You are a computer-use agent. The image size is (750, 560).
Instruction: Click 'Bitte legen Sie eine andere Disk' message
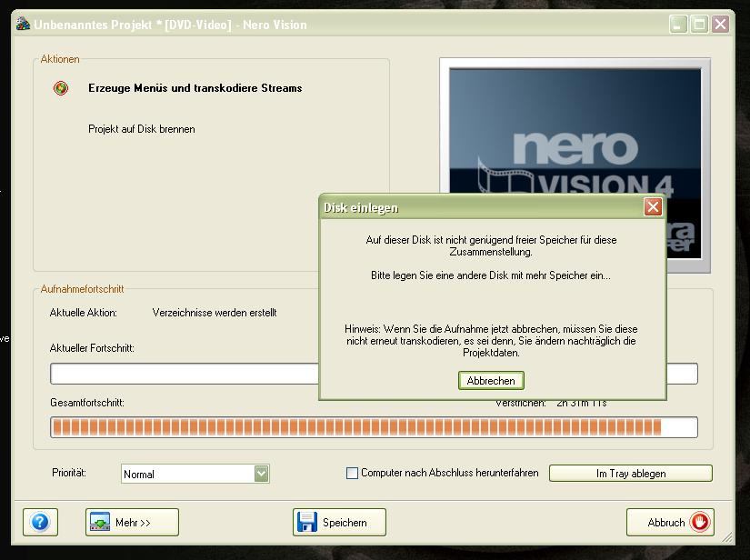[491, 275]
